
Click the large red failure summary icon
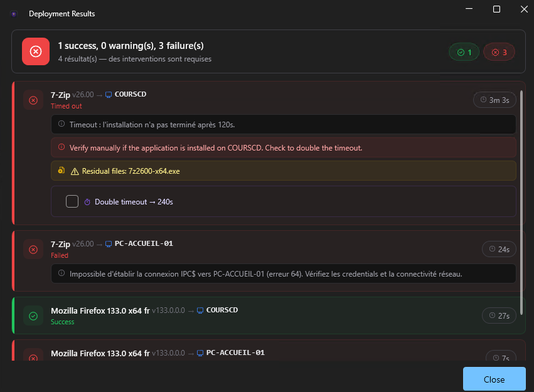pyautogui.click(x=36, y=51)
